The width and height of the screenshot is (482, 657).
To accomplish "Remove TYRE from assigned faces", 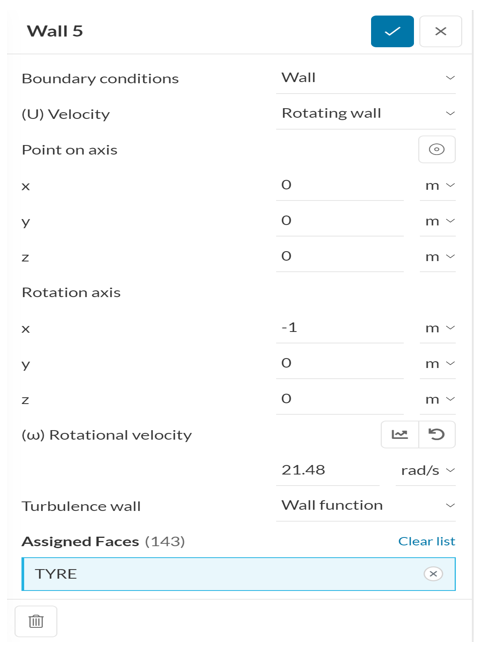I will coord(433,574).
